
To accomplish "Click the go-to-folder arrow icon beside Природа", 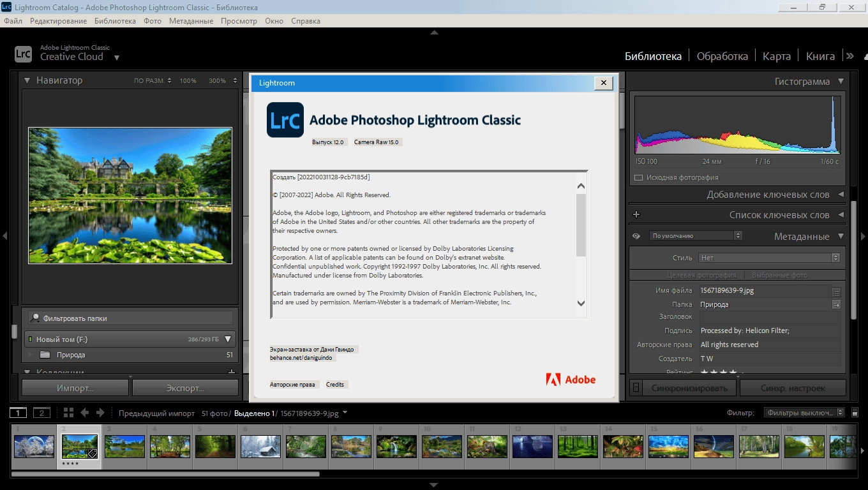I will pos(836,305).
